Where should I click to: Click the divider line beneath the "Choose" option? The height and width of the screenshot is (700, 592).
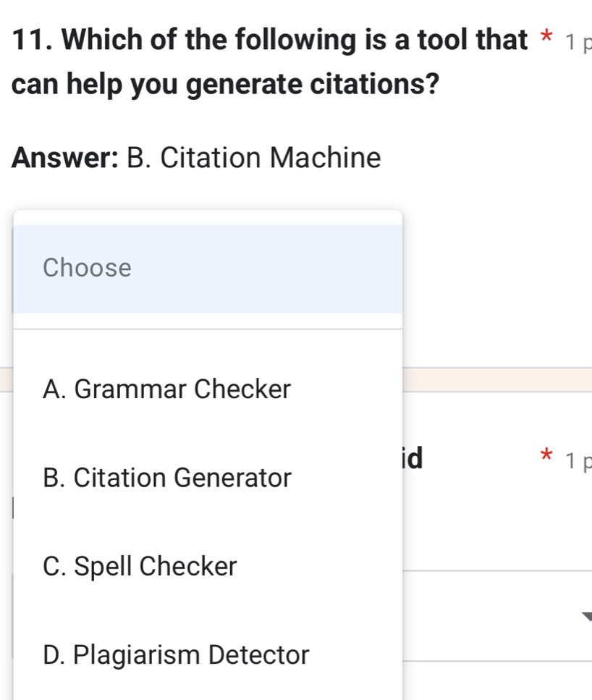(208, 329)
